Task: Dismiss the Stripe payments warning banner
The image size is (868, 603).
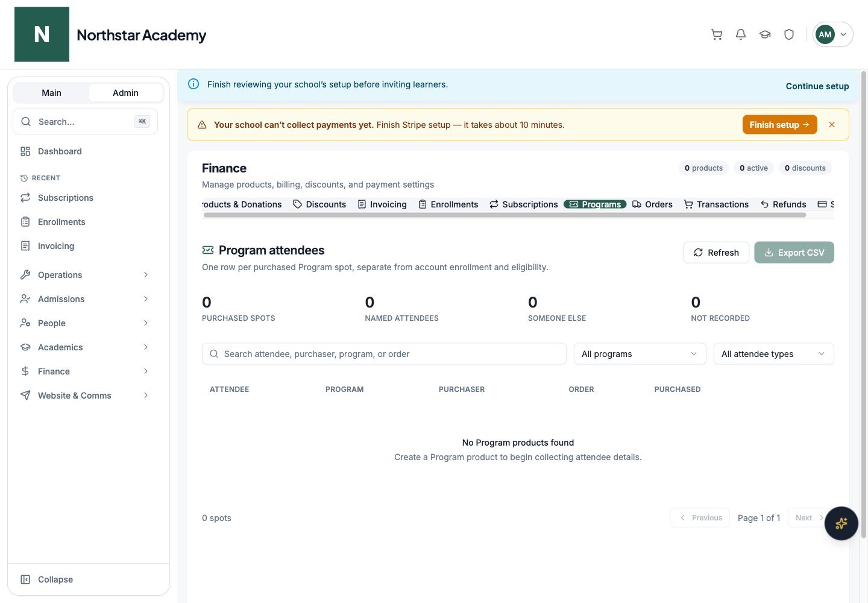Action: [x=832, y=125]
